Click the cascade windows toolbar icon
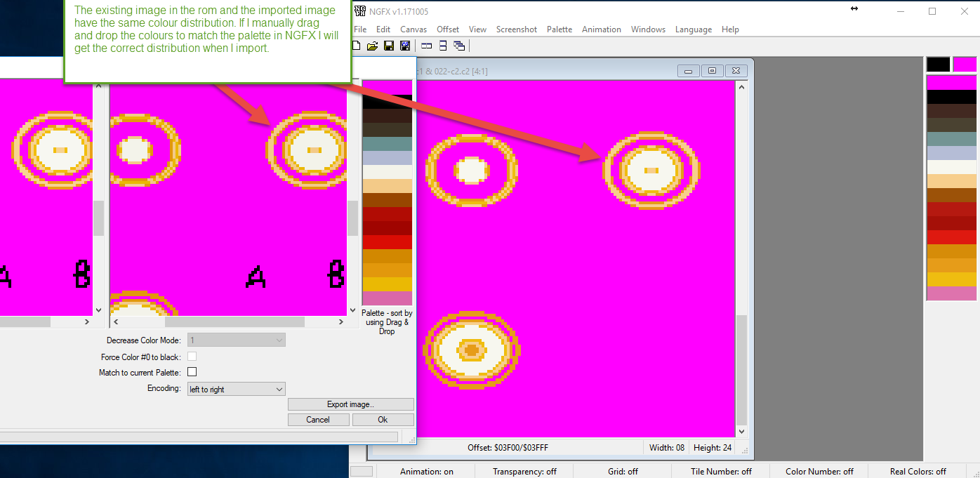Viewport: 980px width, 478px height. [x=459, y=46]
